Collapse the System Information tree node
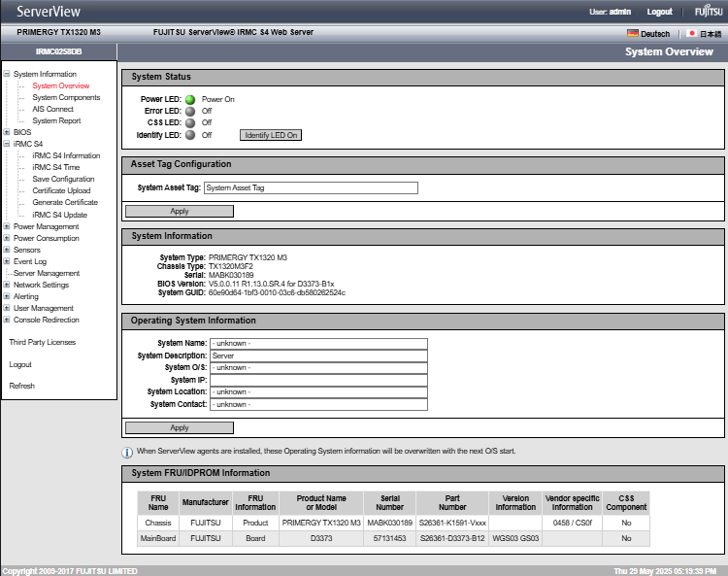The height and width of the screenshot is (576, 728). (7, 74)
